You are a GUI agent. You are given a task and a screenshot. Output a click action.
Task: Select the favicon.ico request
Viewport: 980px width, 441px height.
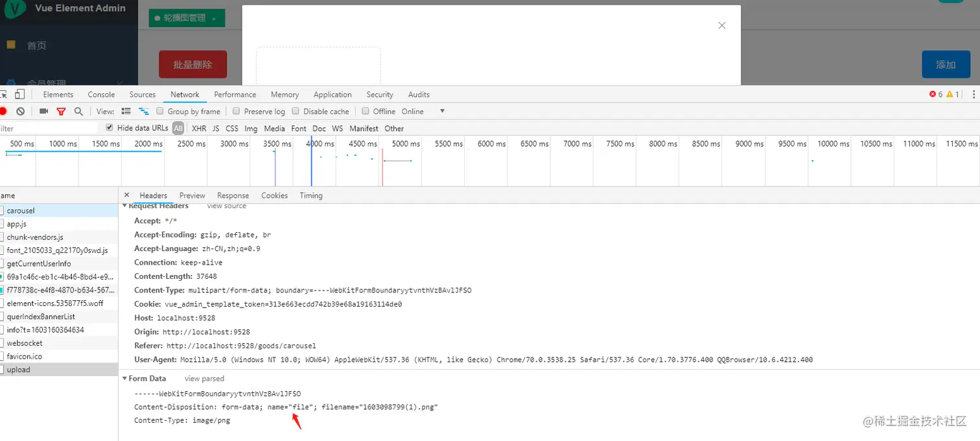(59, 356)
